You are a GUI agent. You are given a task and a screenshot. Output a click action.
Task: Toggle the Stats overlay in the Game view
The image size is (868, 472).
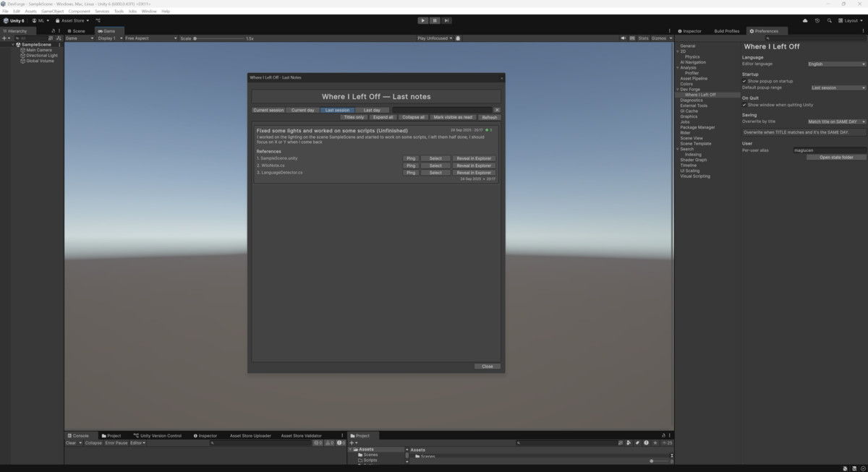644,38
